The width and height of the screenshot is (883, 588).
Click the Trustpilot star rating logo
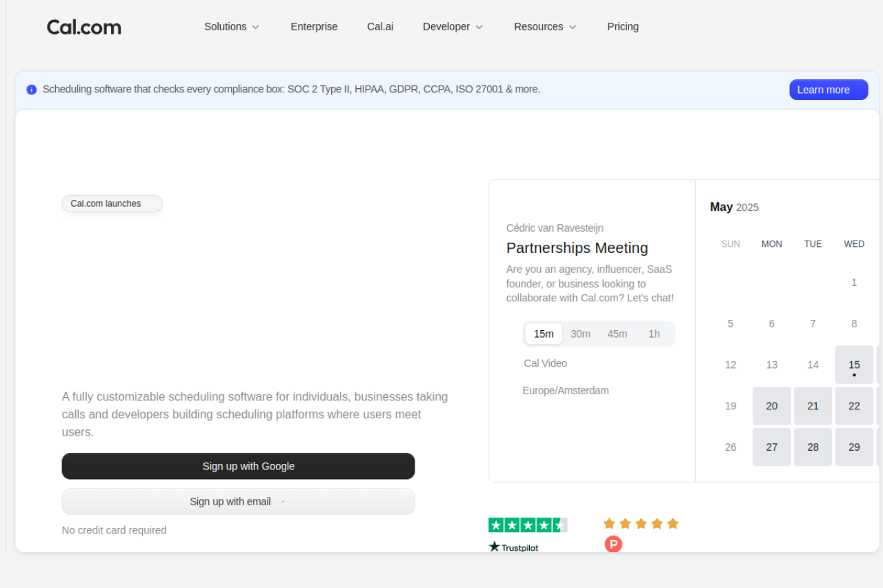(528, 525)
